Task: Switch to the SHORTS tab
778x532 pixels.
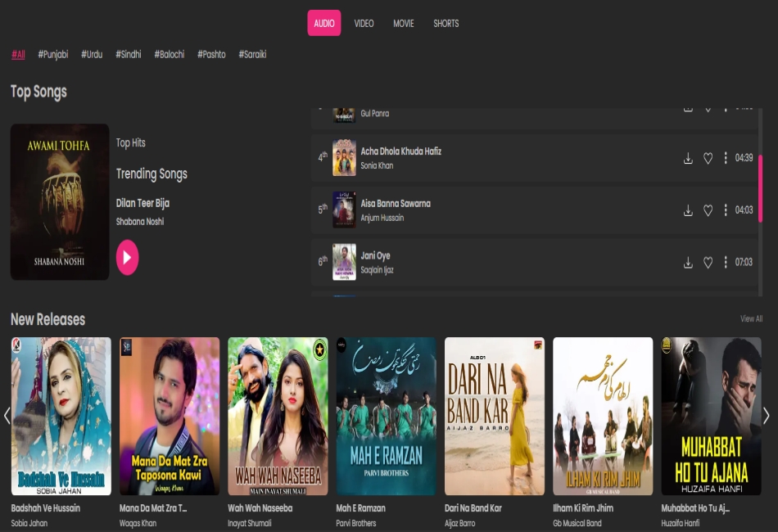Action: 446,23
